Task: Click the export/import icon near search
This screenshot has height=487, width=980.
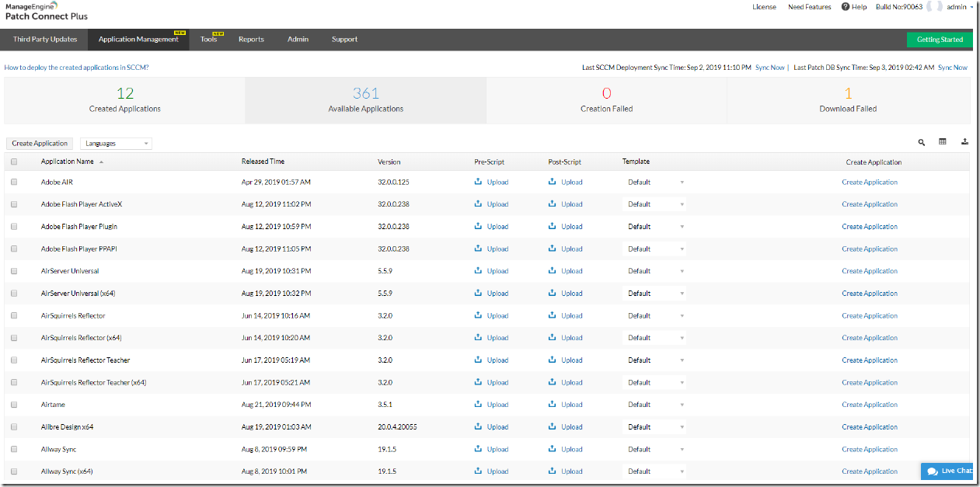Action: click(x=964, y=142)
